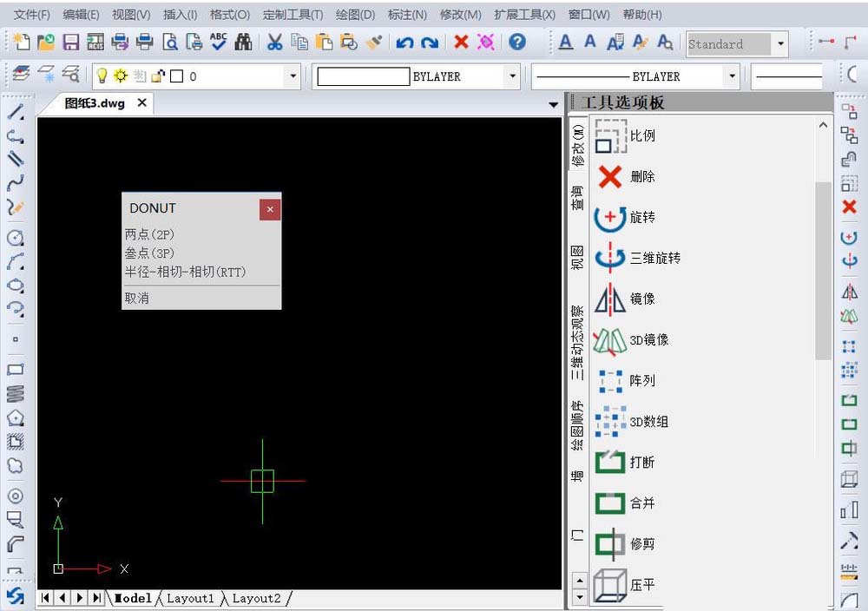
Task: Switch to Layout2 tab
Action: pyautogui.click(x=256, y=598)
